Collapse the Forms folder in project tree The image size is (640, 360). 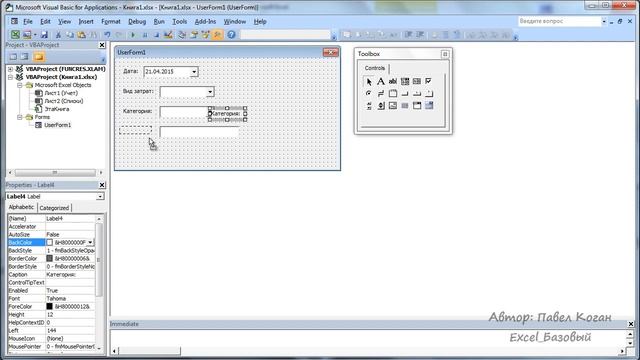[19, 117]
